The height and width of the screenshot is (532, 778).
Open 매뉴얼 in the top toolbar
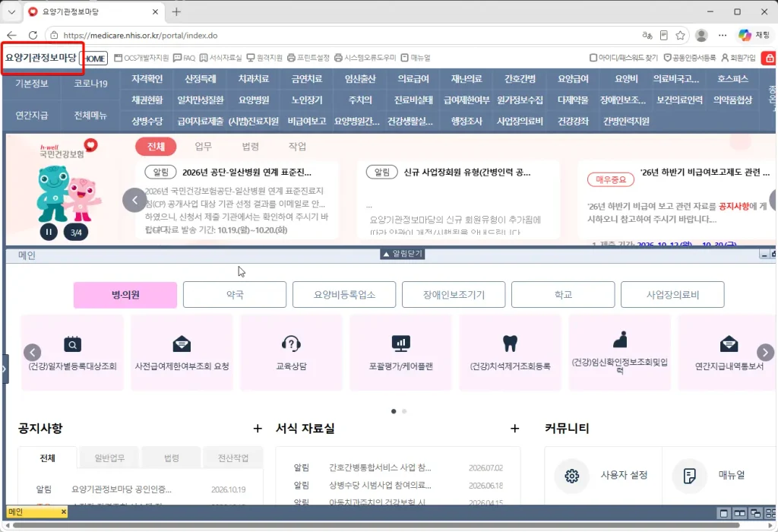pyautogui.click(x=416, y=58)
